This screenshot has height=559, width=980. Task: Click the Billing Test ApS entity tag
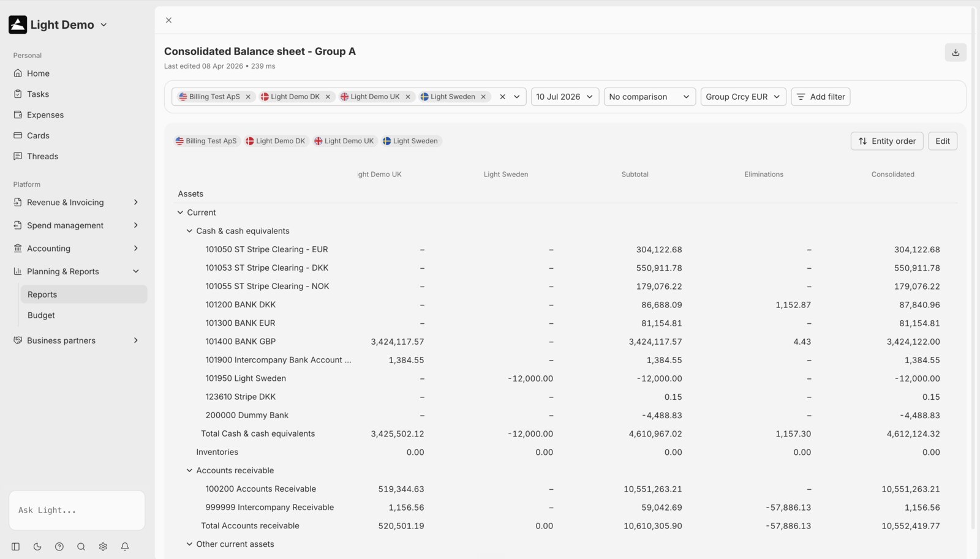tap(206, 141)
